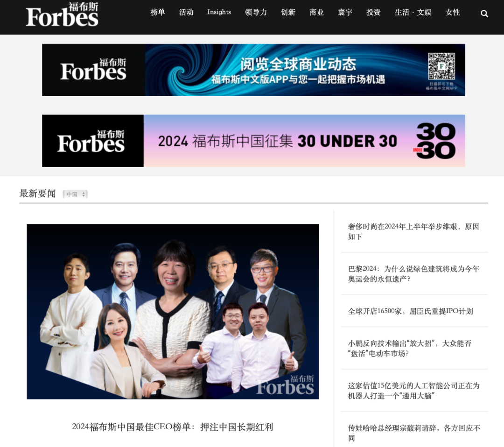This screenshot has width=504, height=447.
Task: Open the 2024 30 Under 30 banner
Action: [253, 141]
